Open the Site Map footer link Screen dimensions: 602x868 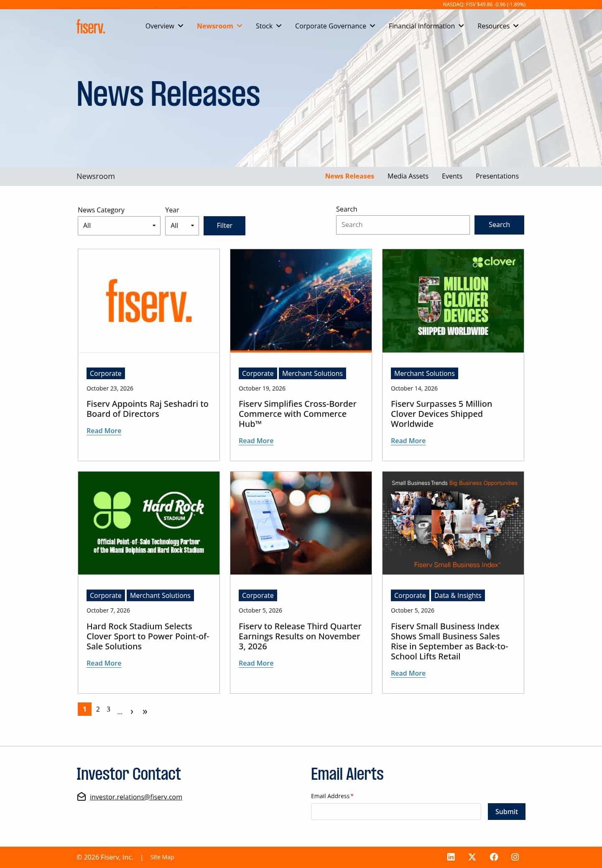tap(162, 857)
